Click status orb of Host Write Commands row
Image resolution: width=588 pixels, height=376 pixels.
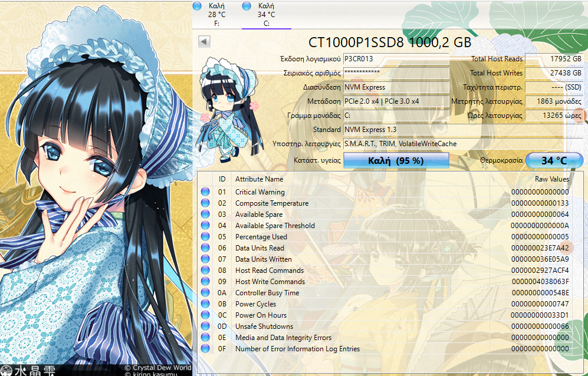click(x=205, y=281)
